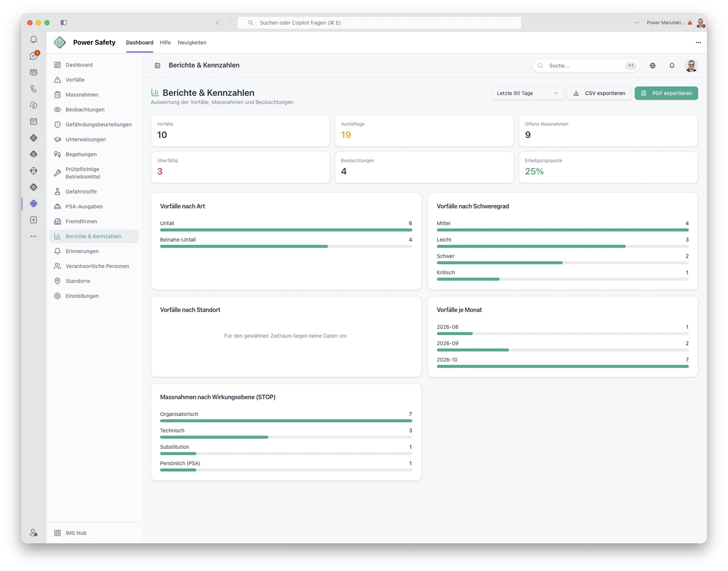Click the browser back arrow

click(x=217, y=23)
